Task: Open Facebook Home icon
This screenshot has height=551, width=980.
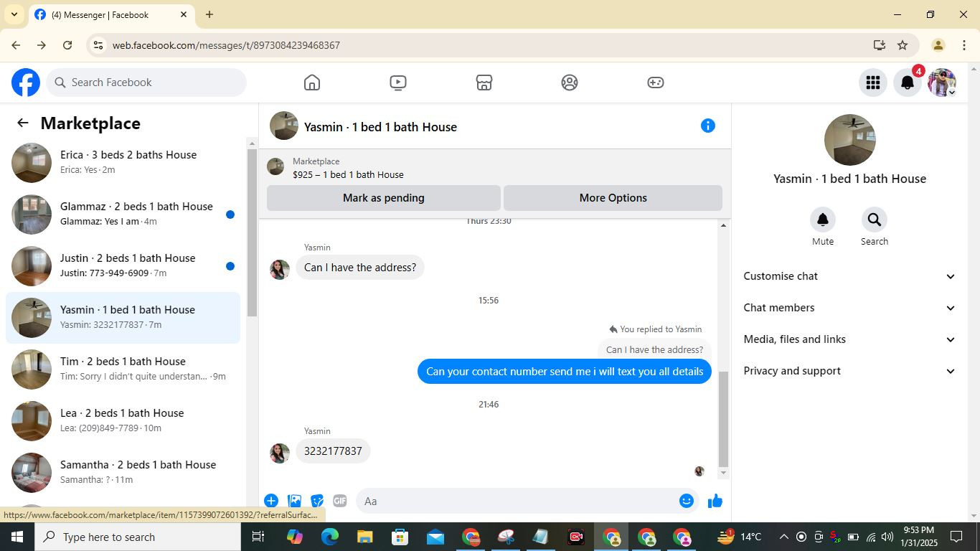Action: [311, 83]
